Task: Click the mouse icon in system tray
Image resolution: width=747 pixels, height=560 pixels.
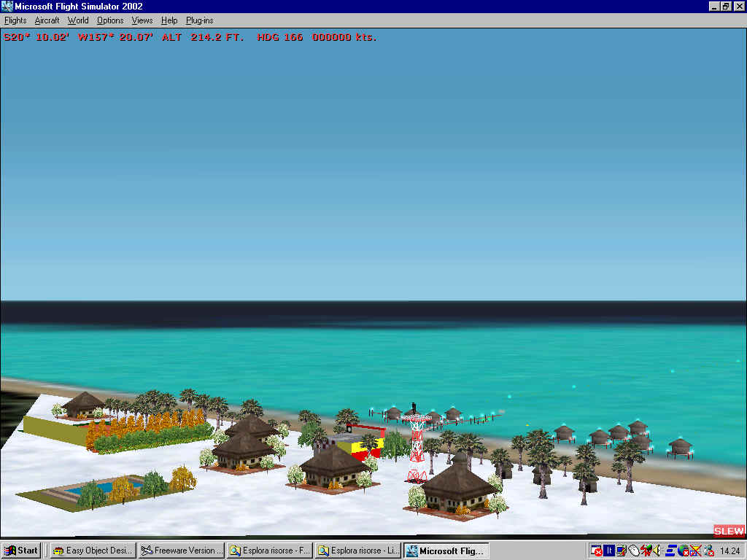Action: point(632,551)
